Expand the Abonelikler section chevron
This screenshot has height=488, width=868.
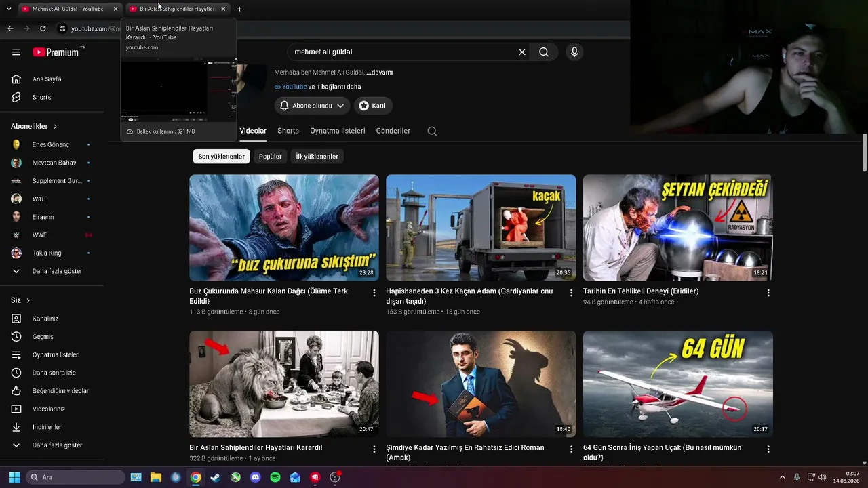[55, 127]
